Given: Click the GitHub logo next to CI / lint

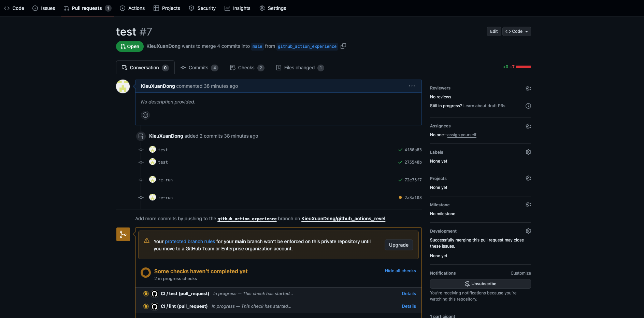Looking at the screenshot, I should [x=155, y=306].
